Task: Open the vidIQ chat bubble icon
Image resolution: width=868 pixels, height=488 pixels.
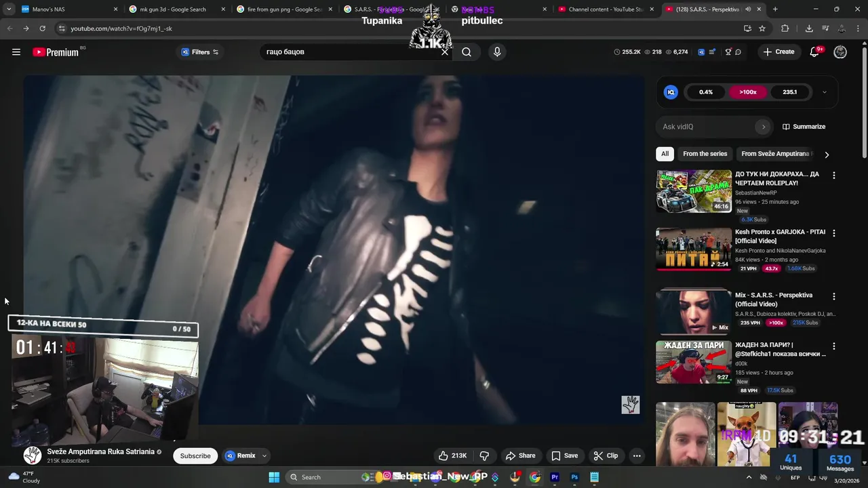Action: coord(738,52)
